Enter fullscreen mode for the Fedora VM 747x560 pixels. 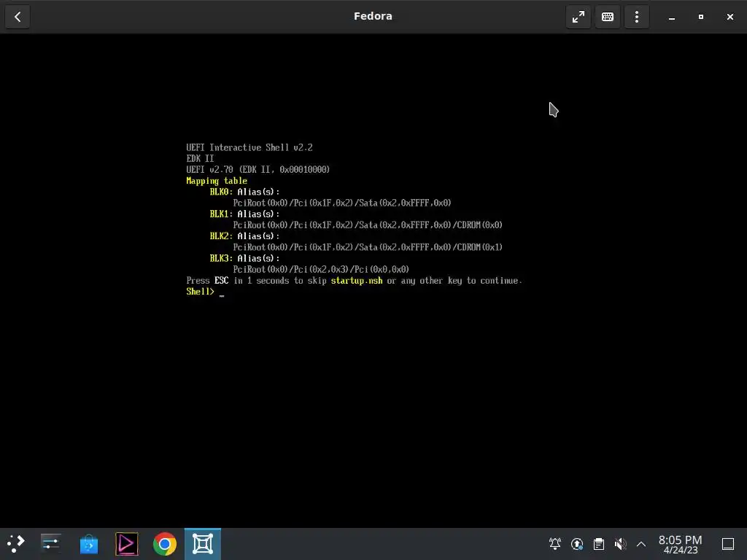click(x=578, y=17)
